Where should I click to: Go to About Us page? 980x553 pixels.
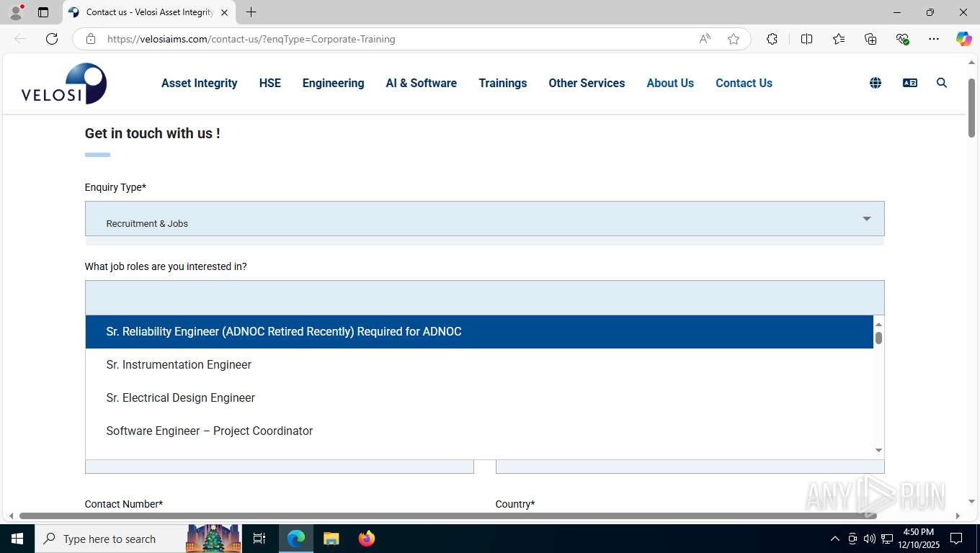(x=670, y=83)
